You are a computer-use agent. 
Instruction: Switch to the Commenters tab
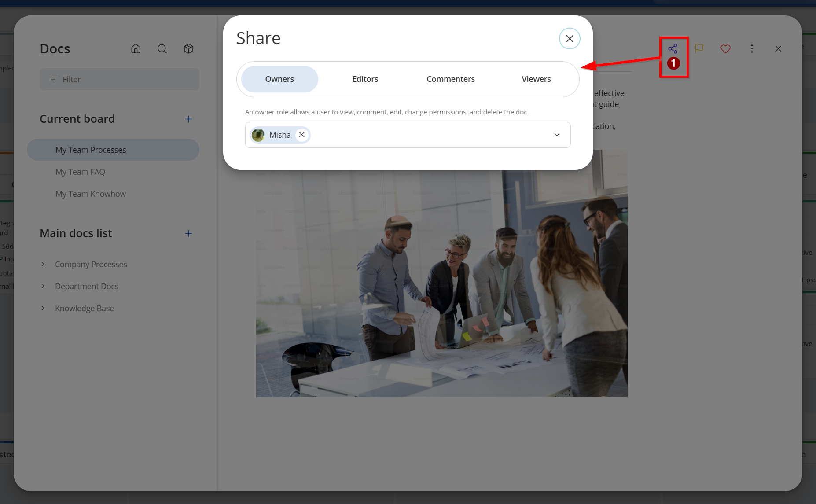(450, 79)
